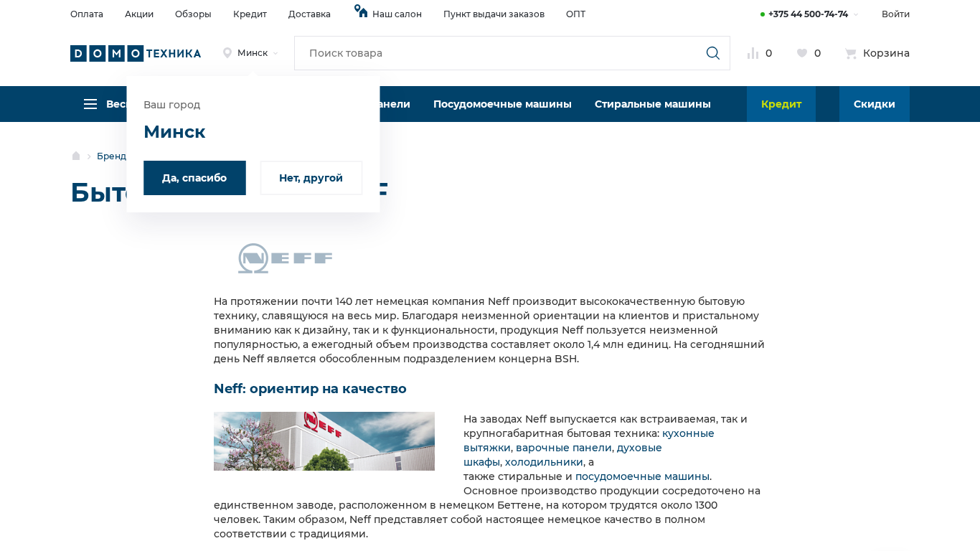Expand the Минск city dropdown

275,53
